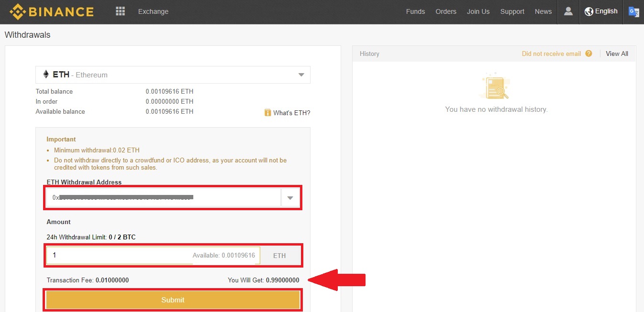View all withdrawal history

pyautogui.click(x=617, y=54)
